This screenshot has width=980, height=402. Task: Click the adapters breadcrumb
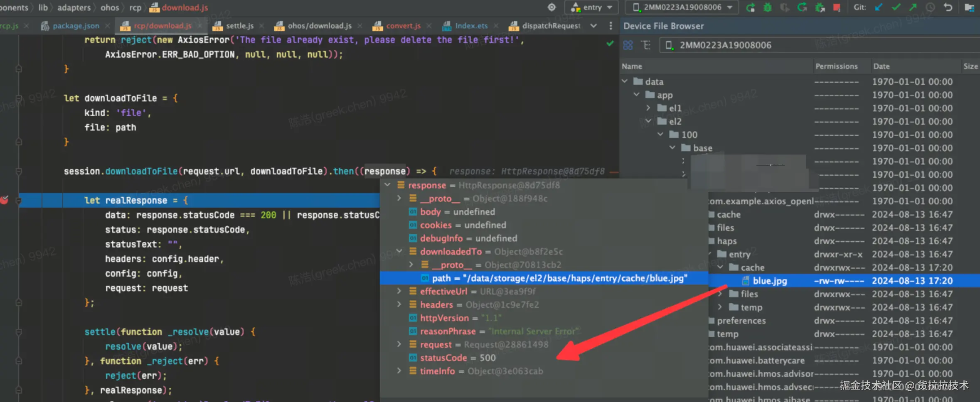[74, 7]
